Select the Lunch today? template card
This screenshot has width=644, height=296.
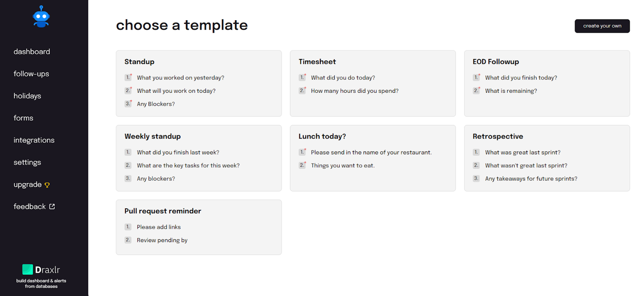coord(373,158)
